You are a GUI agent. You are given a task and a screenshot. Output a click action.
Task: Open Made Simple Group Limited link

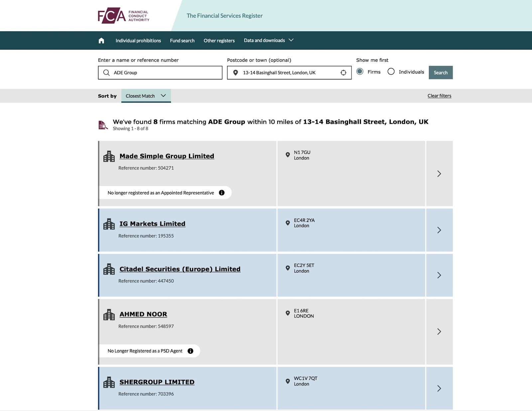coord(167,156)
